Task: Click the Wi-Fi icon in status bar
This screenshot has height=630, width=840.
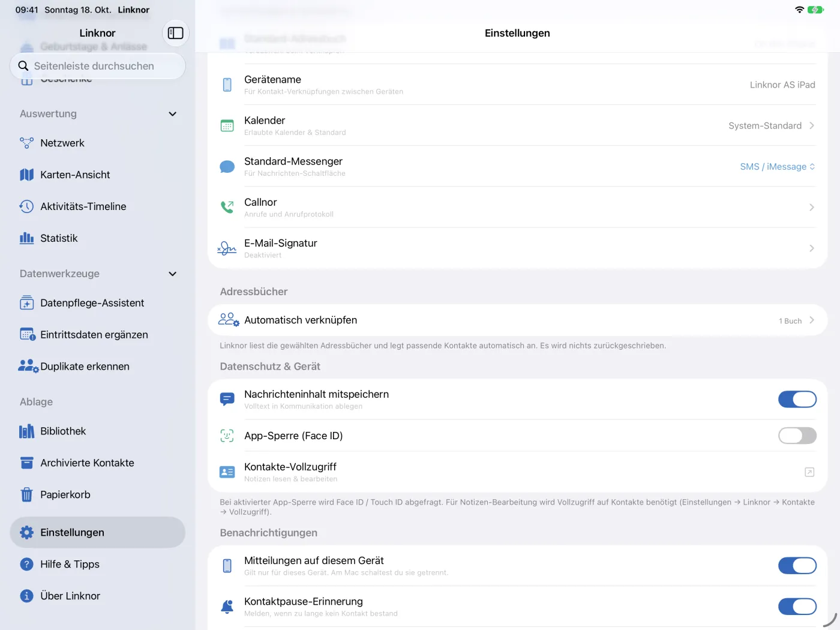Action: [x=799, y=10]
